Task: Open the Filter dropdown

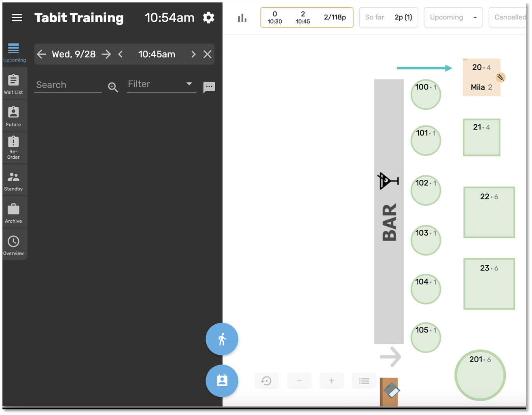Action: point(161,84)
